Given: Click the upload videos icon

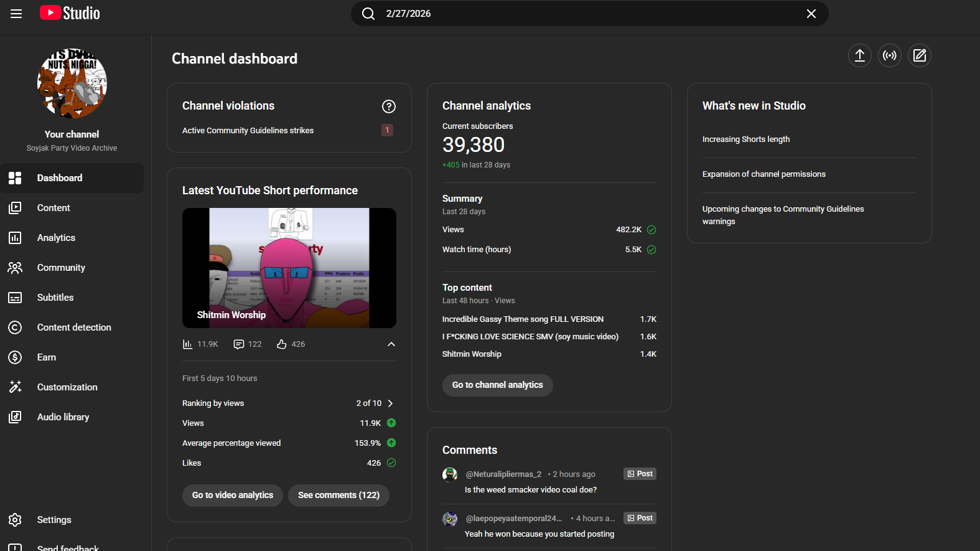Looking at the screenshot, I should 859,55.
